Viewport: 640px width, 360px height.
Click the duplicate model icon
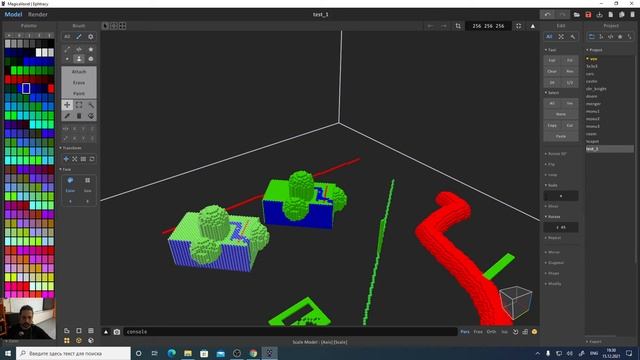pos(622,15)
